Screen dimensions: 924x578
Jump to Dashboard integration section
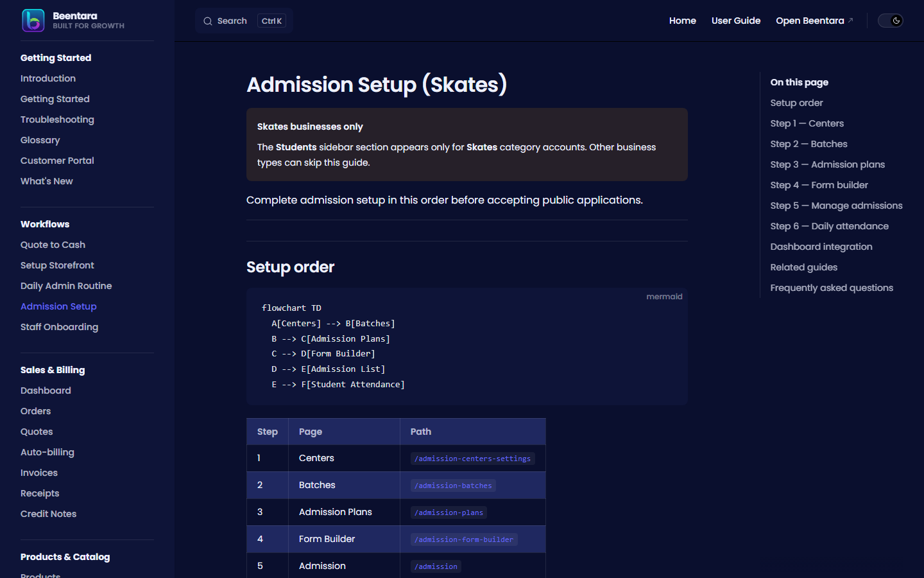pos(821,247)
